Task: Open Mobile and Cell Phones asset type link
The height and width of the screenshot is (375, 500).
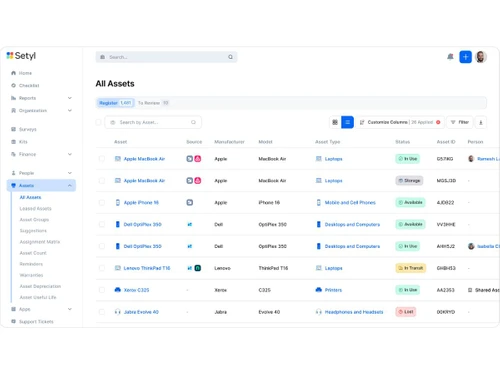Action: (x=350, y=202)
